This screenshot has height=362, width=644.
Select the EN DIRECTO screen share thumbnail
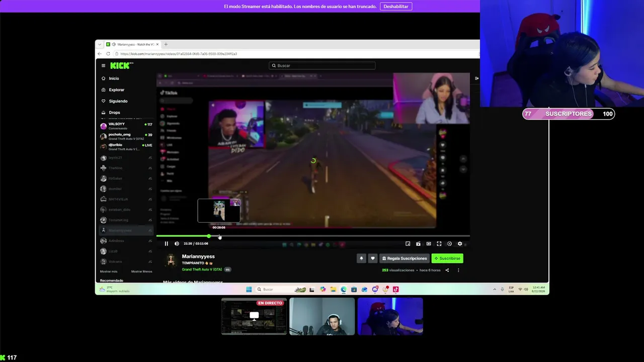tap(254, 316)
